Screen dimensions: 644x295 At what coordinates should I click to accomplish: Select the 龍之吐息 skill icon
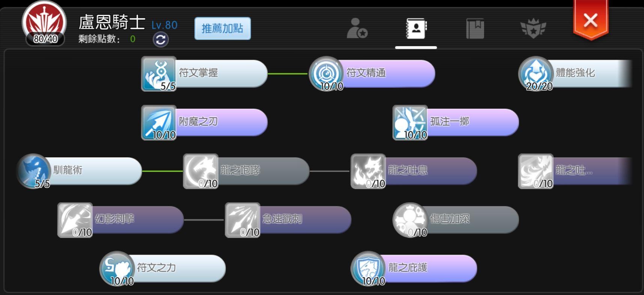click(368, 171)
